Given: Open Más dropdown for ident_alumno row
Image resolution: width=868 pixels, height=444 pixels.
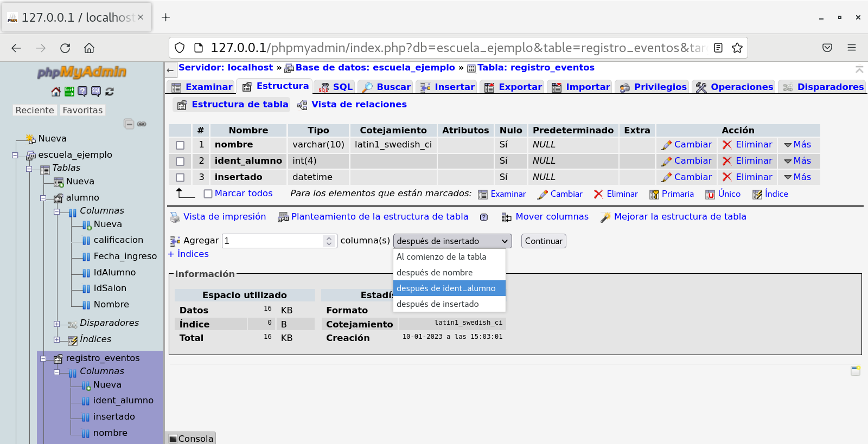Looking at the screenshot, I should coord(797,161).
